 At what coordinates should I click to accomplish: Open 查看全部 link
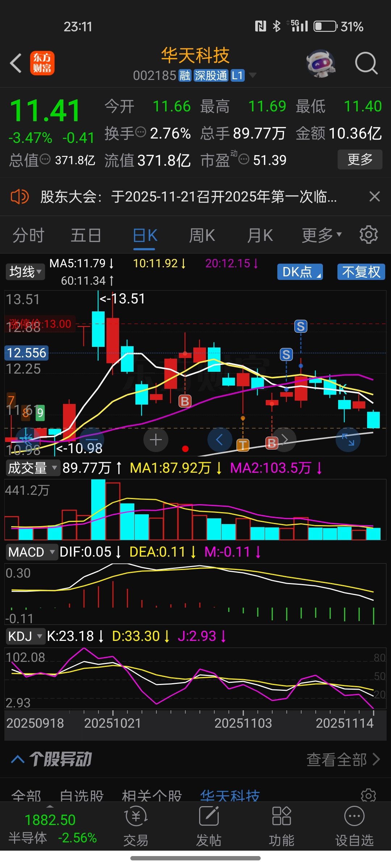(343, 759)
